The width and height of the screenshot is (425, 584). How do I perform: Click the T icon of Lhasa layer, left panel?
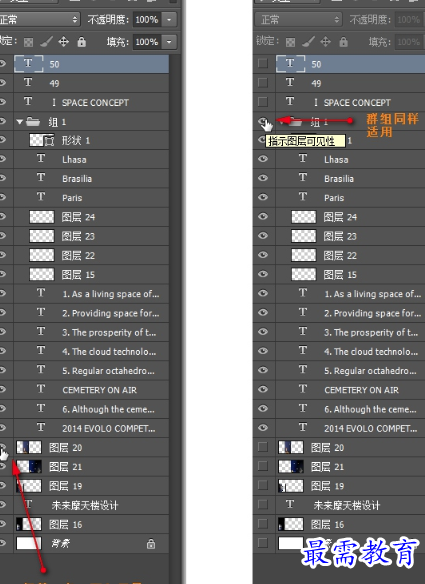tap(41, 159)
